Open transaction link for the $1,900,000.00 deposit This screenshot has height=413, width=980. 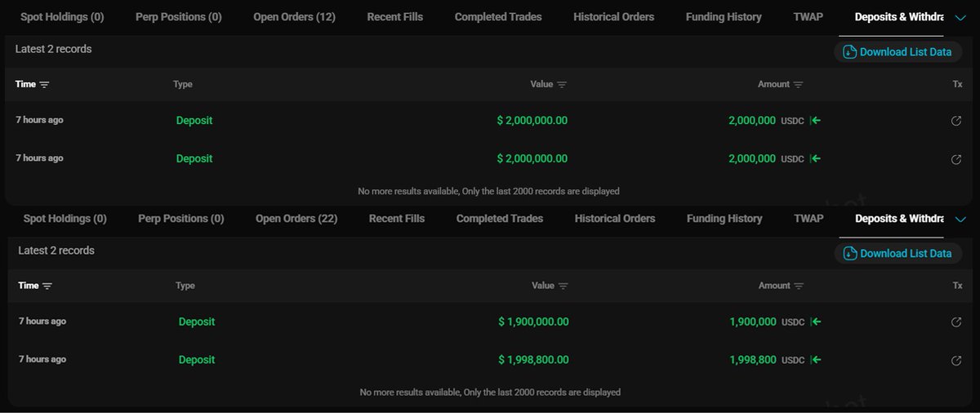(956, 322)
